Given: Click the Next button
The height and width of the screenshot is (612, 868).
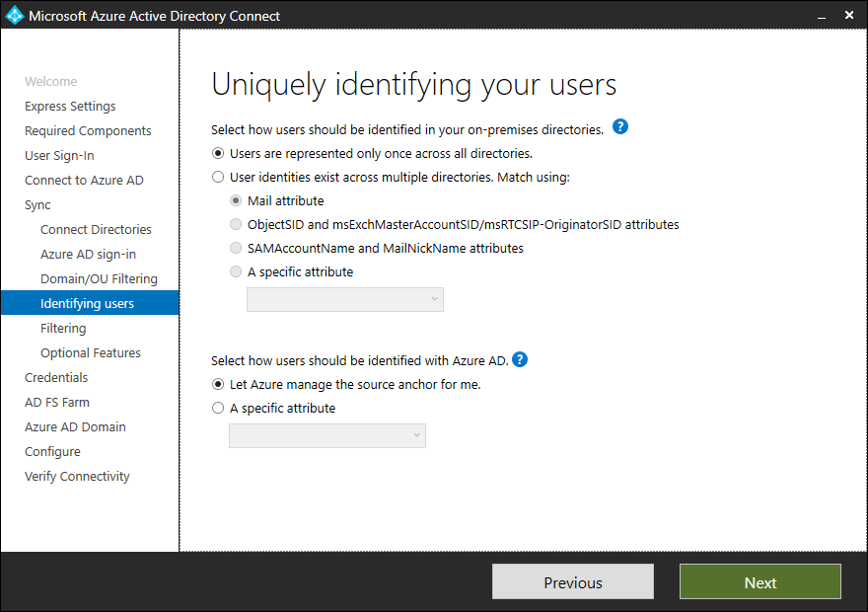Looking at the screenshot, I should (759, 582).
